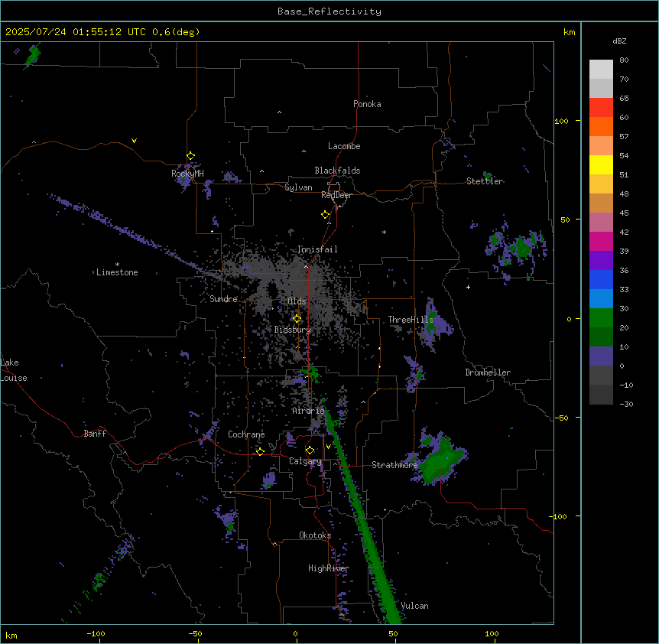659x644 pixels.
Task: Select the Didsbury label
Action: [293, 330]
